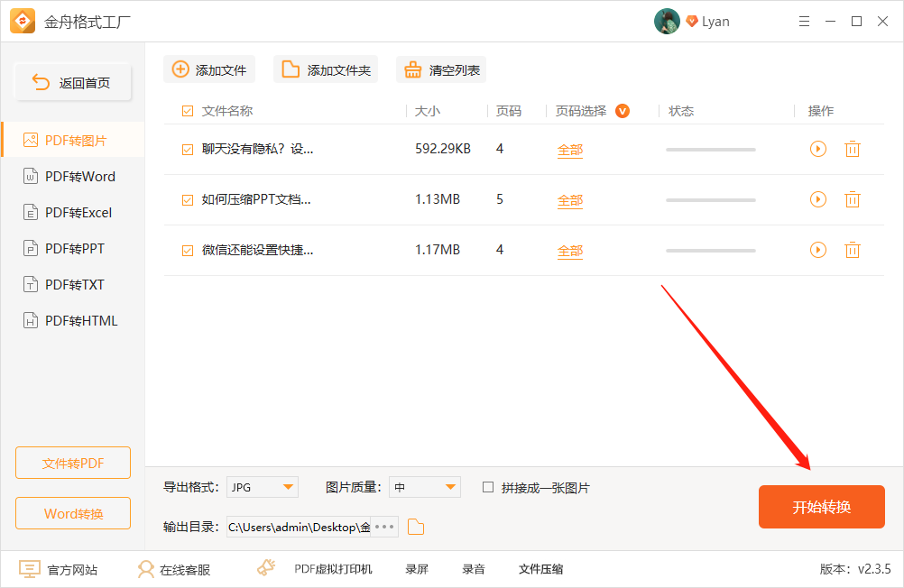Click the 1.13MB size cell

438,199
